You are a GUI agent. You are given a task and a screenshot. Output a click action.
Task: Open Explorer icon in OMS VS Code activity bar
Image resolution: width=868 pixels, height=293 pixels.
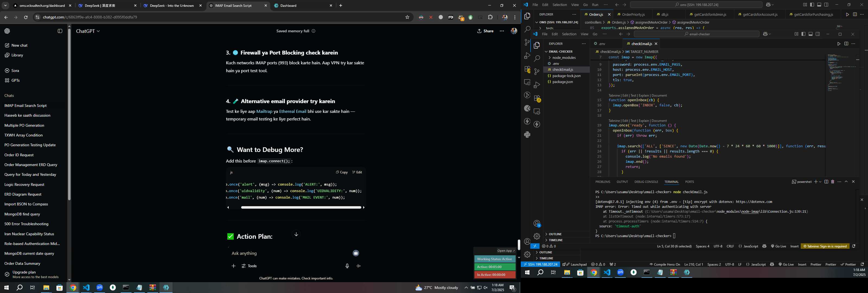(527, 16)
